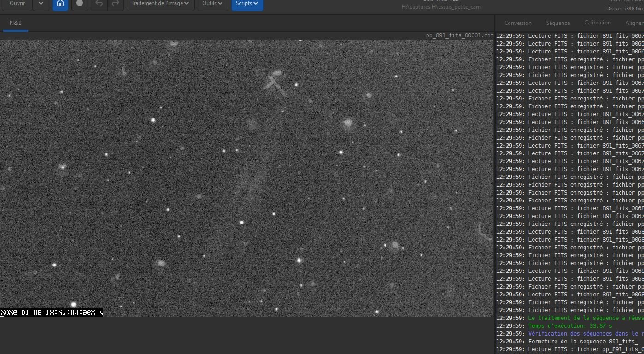
Task: Open the Calibration tab
Action: pyautogui.click(x=597, y=23)
